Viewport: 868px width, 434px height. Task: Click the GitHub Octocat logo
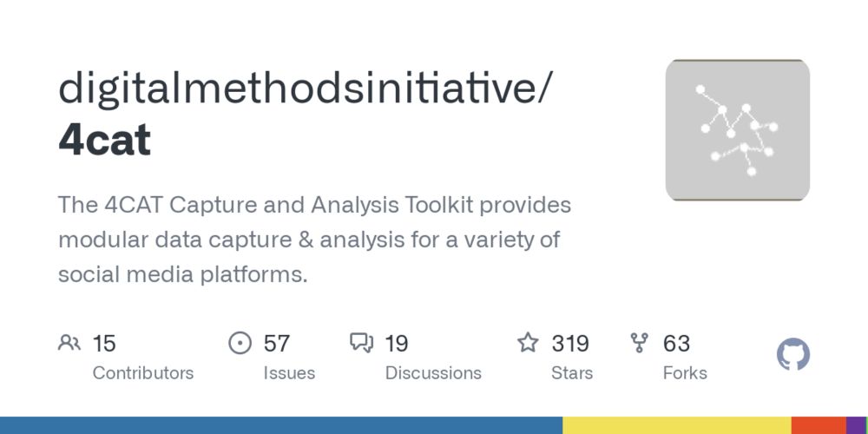click(793, 354)
